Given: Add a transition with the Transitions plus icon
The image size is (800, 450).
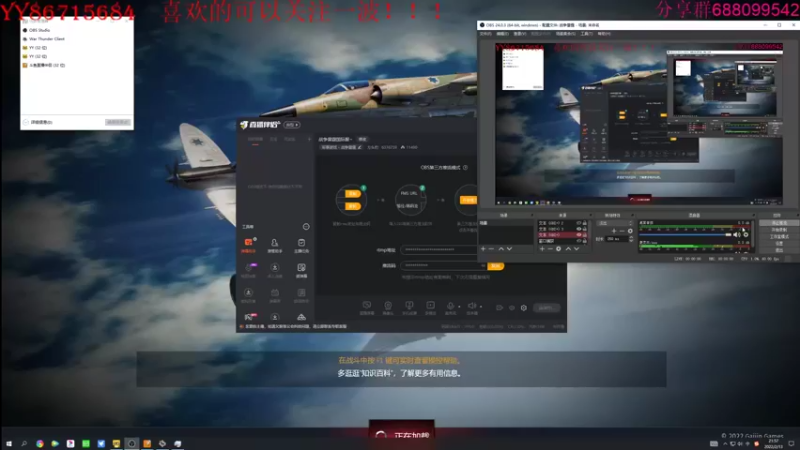Looking at the screenshot, I should [614, 231].
